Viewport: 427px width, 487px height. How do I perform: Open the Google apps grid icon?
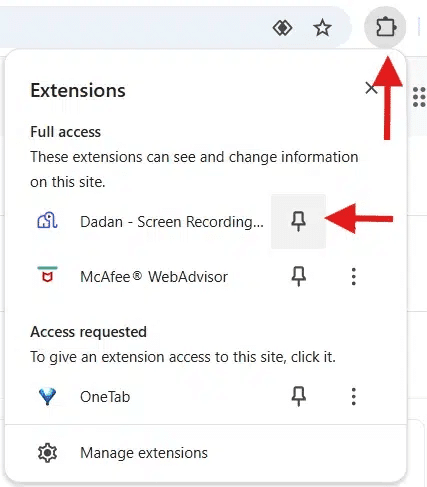tap(419, 97)
